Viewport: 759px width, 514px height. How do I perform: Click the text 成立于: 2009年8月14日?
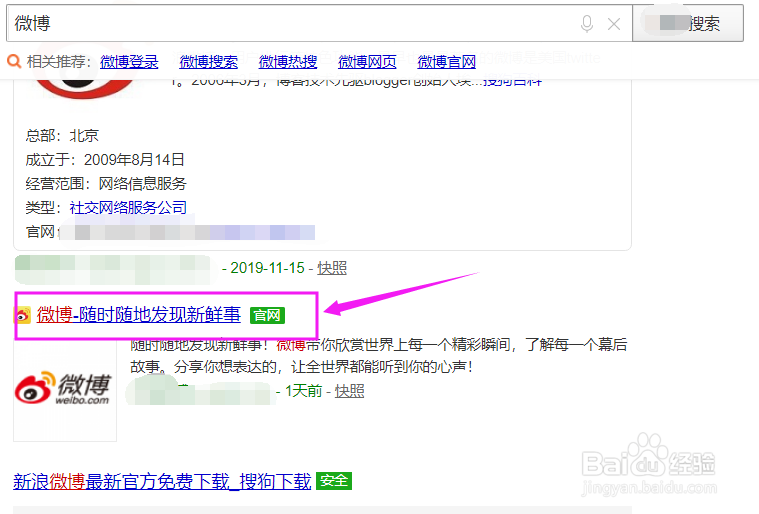(105, 159)
